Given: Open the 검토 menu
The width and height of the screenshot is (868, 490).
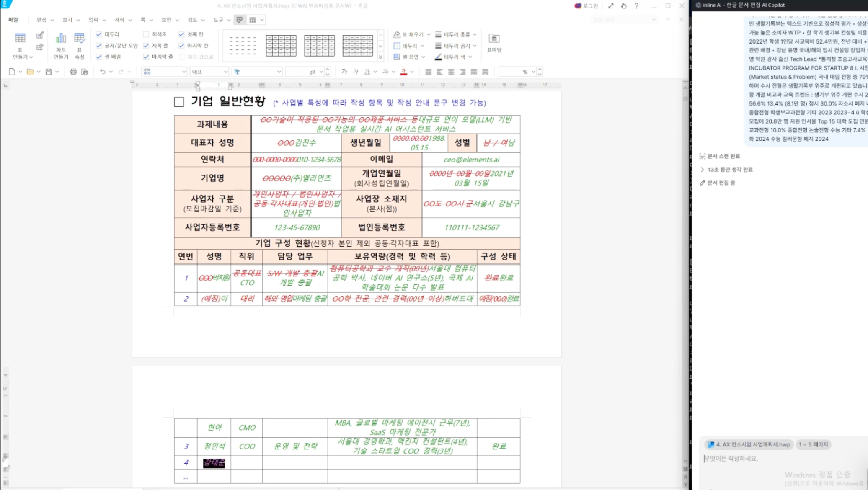Looking at the screenshot, I should pyautogui.click(x=192, y=20).
